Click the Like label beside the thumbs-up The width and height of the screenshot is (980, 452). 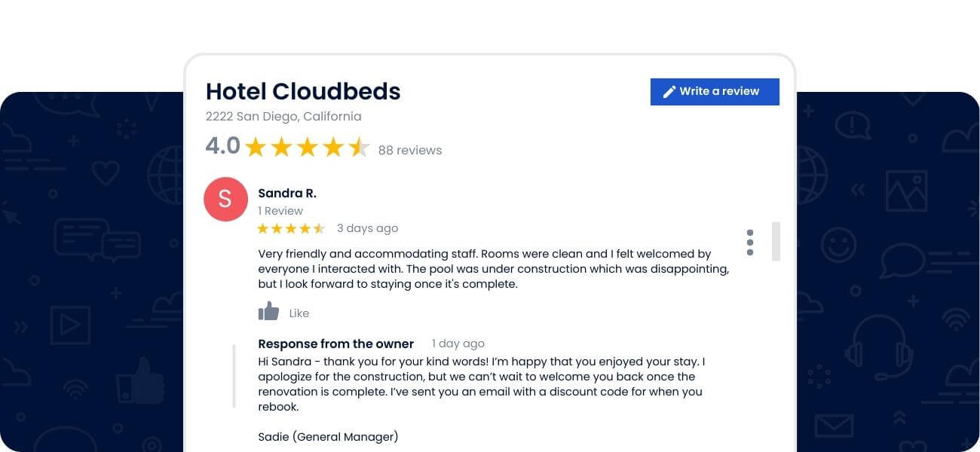pos(299,313)
